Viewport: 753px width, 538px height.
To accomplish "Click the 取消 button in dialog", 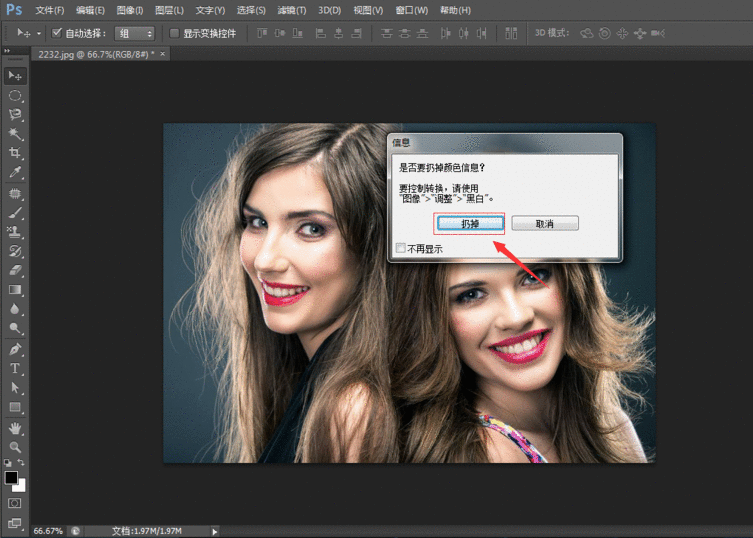I will (545, 223).
